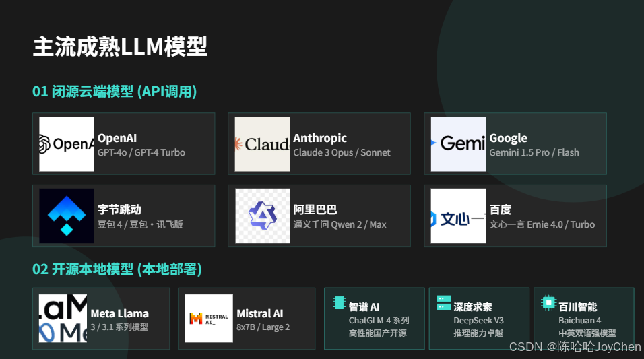Viewport: 644px width, 359px height.
Task: Click the text 高性能国产开源
Action: [377, 333]
